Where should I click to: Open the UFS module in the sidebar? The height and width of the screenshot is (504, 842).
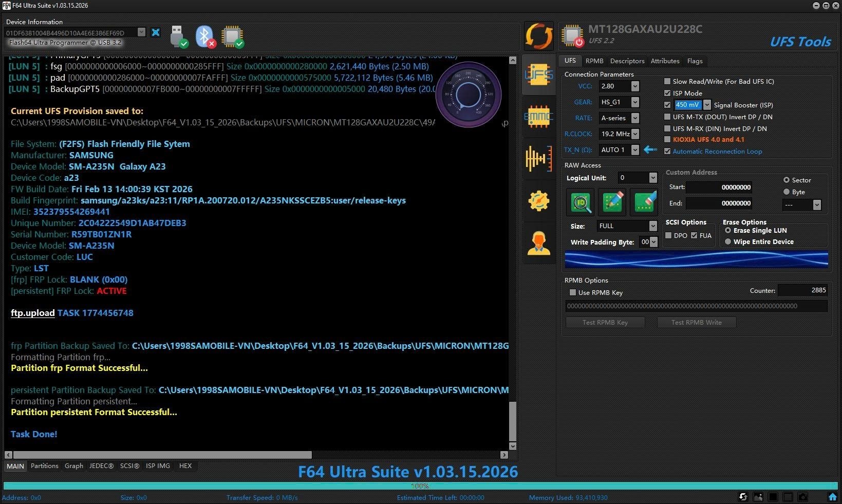(539, 75)
